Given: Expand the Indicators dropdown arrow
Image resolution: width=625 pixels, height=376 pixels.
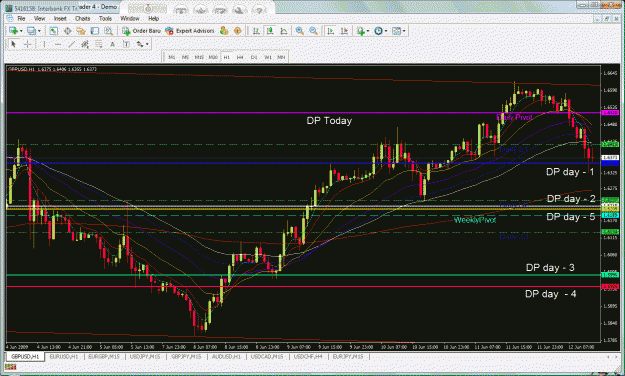Looking at the screenshot, I should (x=368, y=31).
